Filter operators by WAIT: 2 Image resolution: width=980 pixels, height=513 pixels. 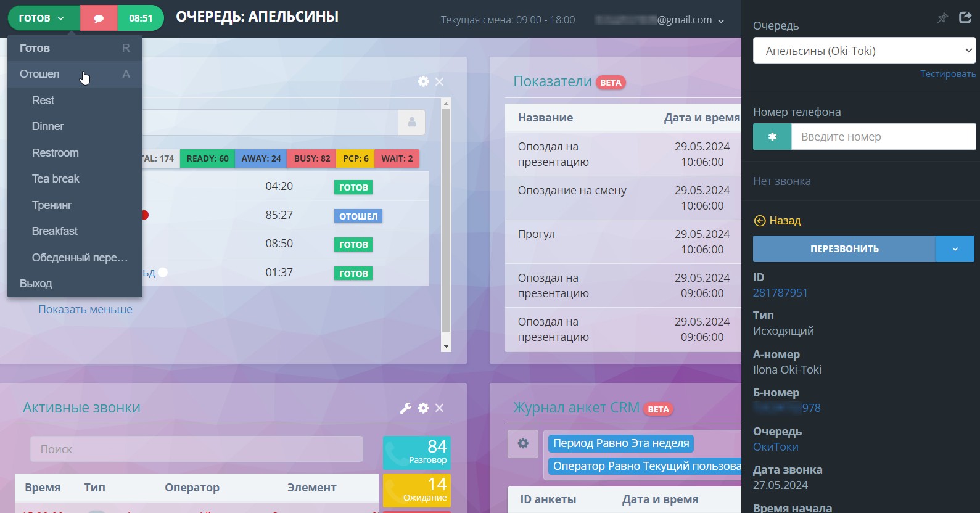coord(397,158)
